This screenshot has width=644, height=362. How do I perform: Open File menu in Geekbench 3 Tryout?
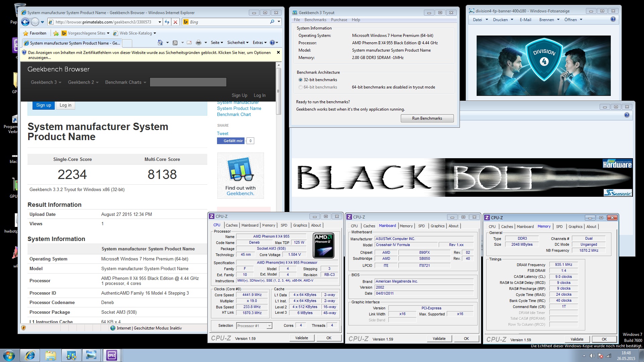pos(297,20)
